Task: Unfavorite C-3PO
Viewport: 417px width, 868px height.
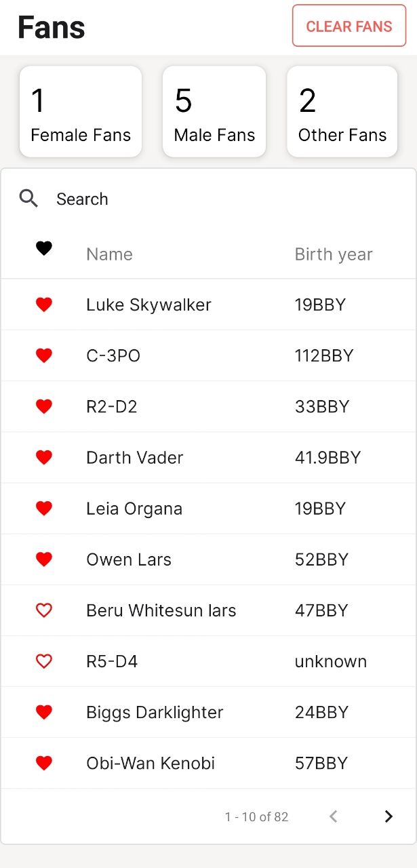Action: (43, 355)
